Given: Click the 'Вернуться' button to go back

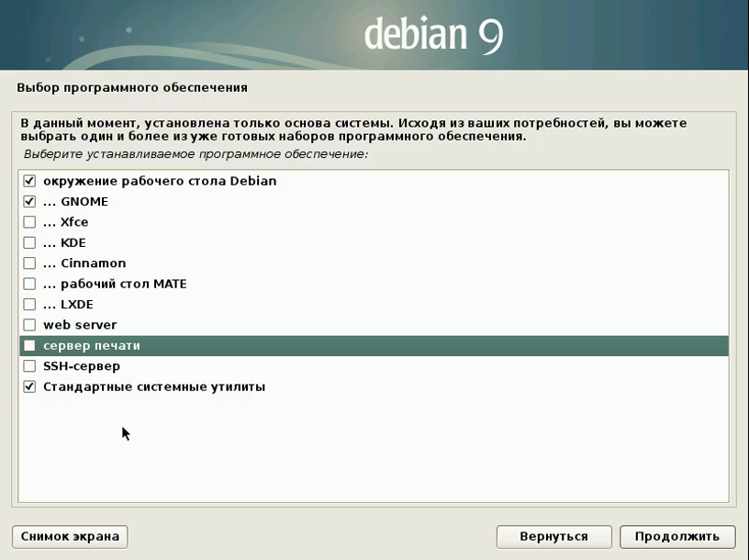Looking at the screenshot, I should tap(553, 536).
